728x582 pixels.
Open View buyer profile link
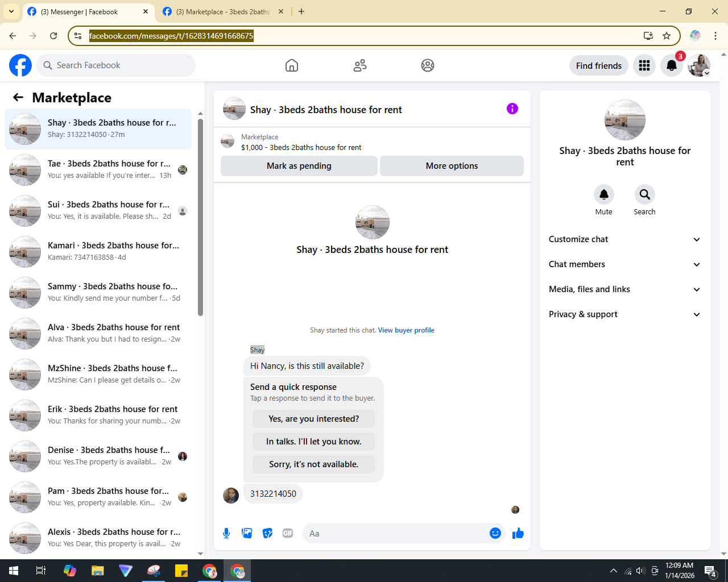click(x=406, y=330)
